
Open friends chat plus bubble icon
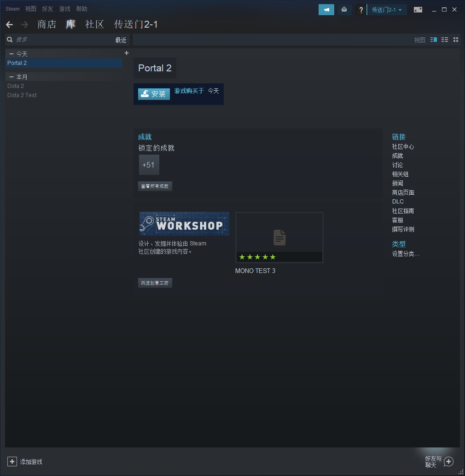(448, 462)
